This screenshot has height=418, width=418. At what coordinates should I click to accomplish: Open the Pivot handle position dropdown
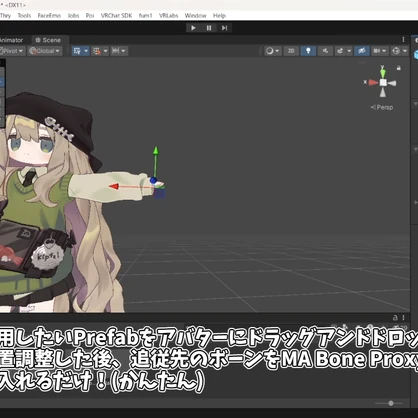12,51
